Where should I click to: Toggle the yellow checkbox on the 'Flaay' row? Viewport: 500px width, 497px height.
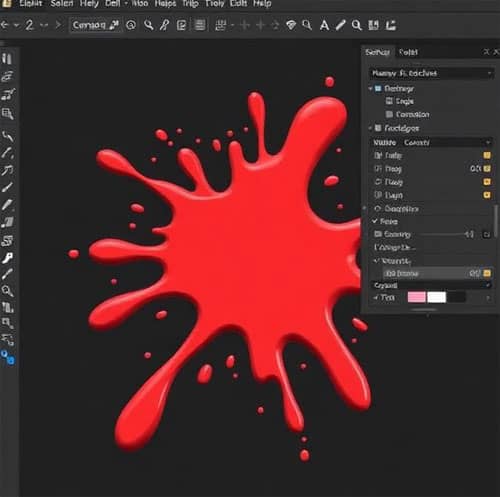[487, 182]
